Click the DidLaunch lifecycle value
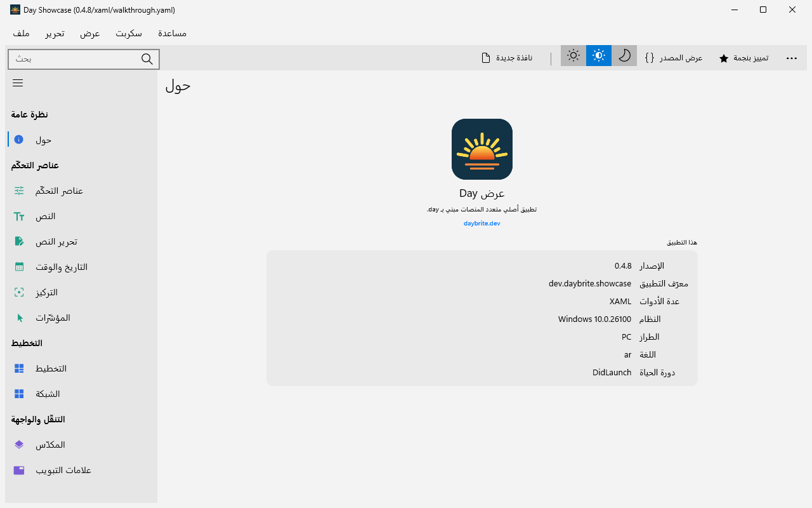 (x=612, y=373)
